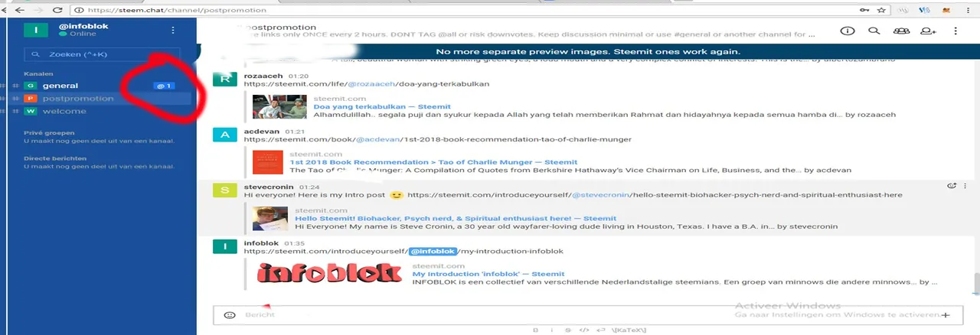
Task: Click the @stevecronin mention in URL
Action: (x=600, y=195)
